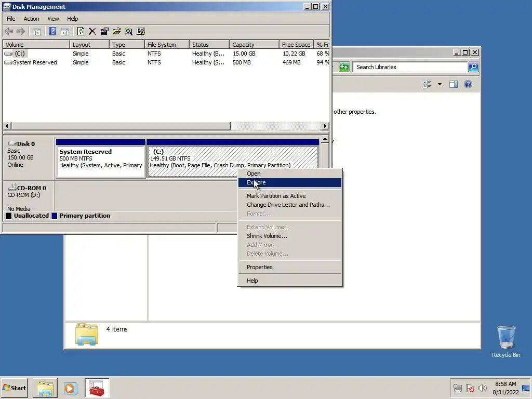Viewport: 532px width, 399px height.
Task: Select the (C:) volume row in list
Action: pyautogui.click(x=166, y=54)
